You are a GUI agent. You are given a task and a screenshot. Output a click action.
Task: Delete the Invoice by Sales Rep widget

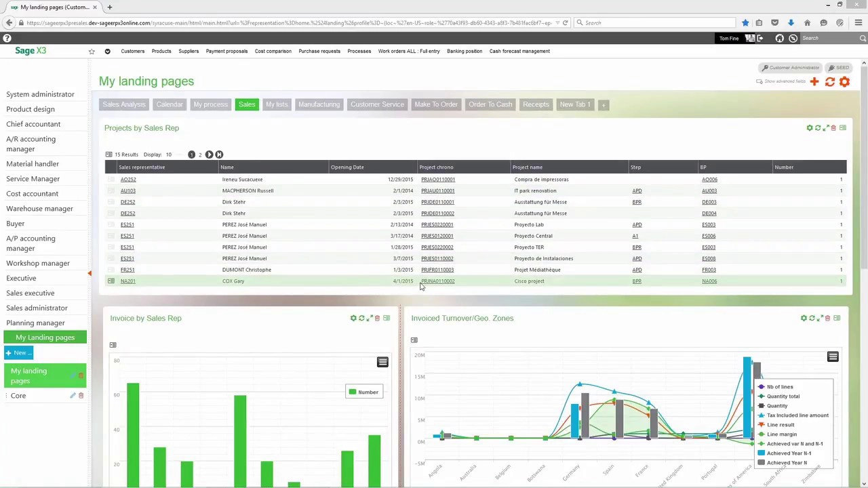(377, 318)
